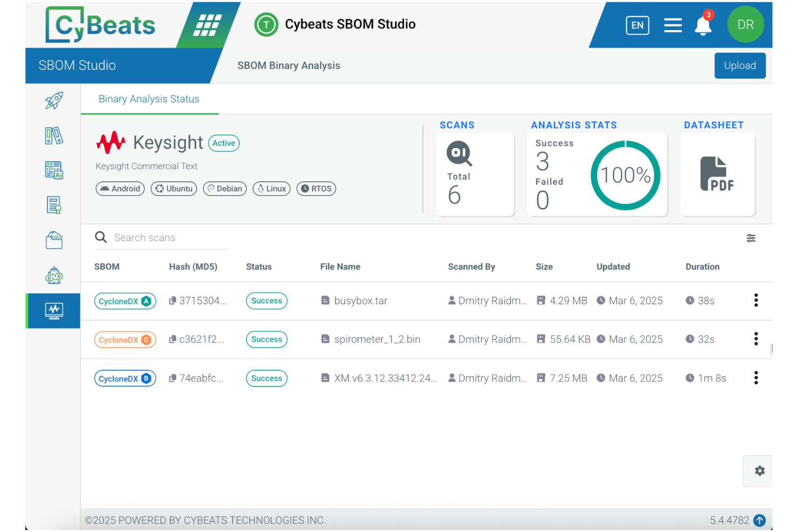The image size is (798, 532).
Task: Copy hash 74eabfc icon
Action: 173,378
